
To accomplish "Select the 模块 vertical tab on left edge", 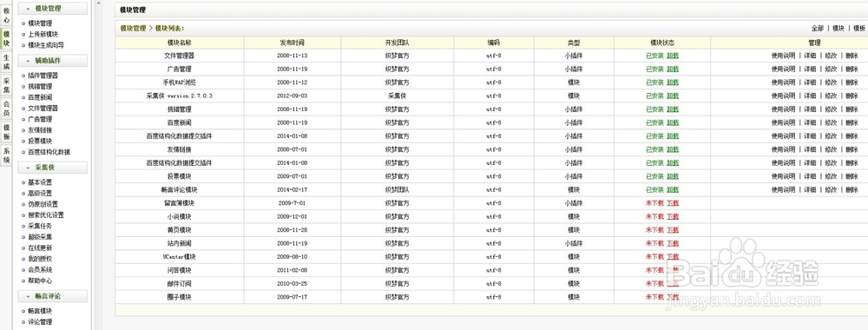I will pos(6,38).
